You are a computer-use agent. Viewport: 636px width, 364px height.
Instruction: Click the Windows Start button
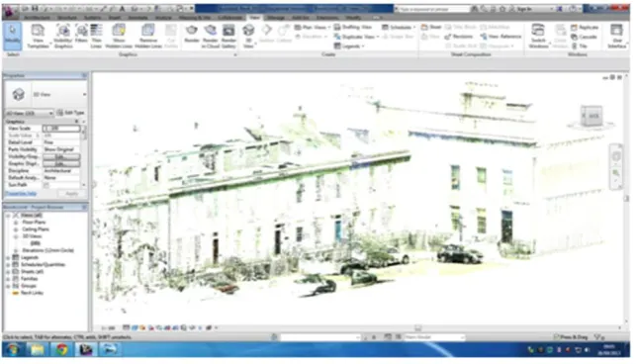point(13,349)
